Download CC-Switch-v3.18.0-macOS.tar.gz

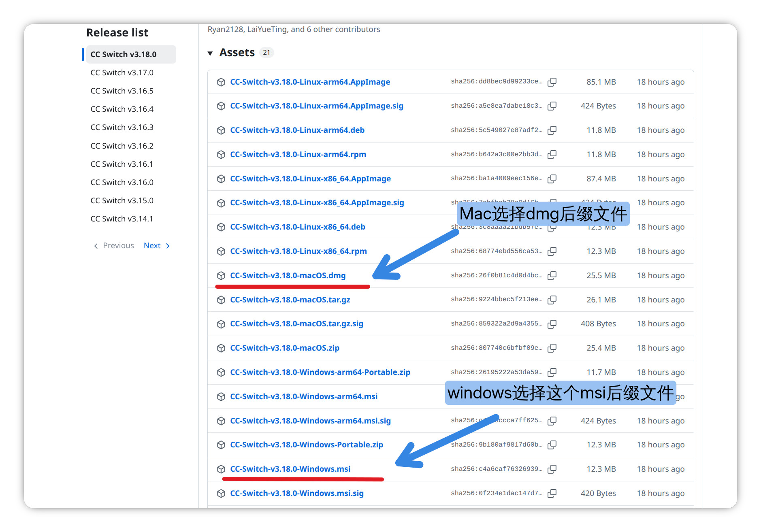(290, 300)
